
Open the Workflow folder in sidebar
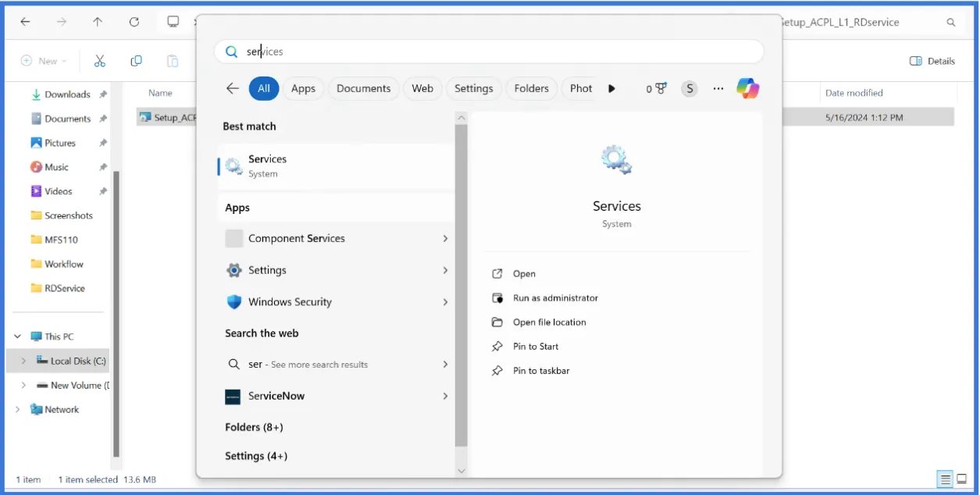click(x=64, y=264)
